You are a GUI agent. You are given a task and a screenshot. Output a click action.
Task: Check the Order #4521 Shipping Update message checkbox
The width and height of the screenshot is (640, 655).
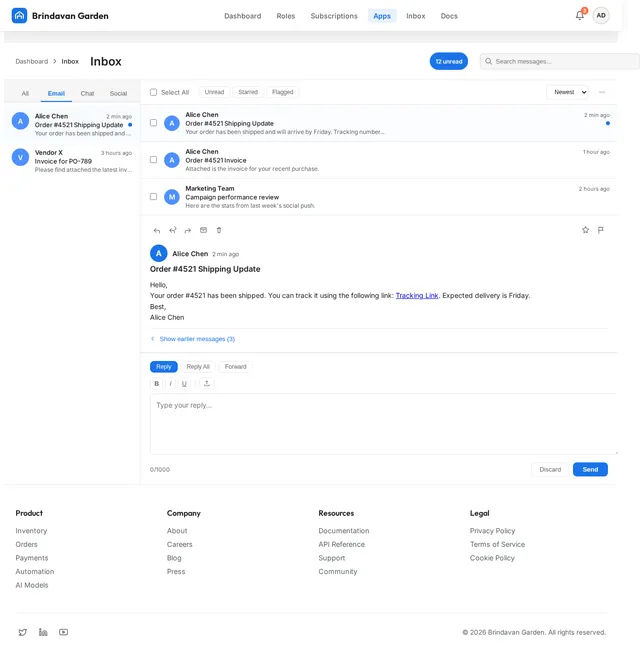pyautogui.click(x=153, y=123)
